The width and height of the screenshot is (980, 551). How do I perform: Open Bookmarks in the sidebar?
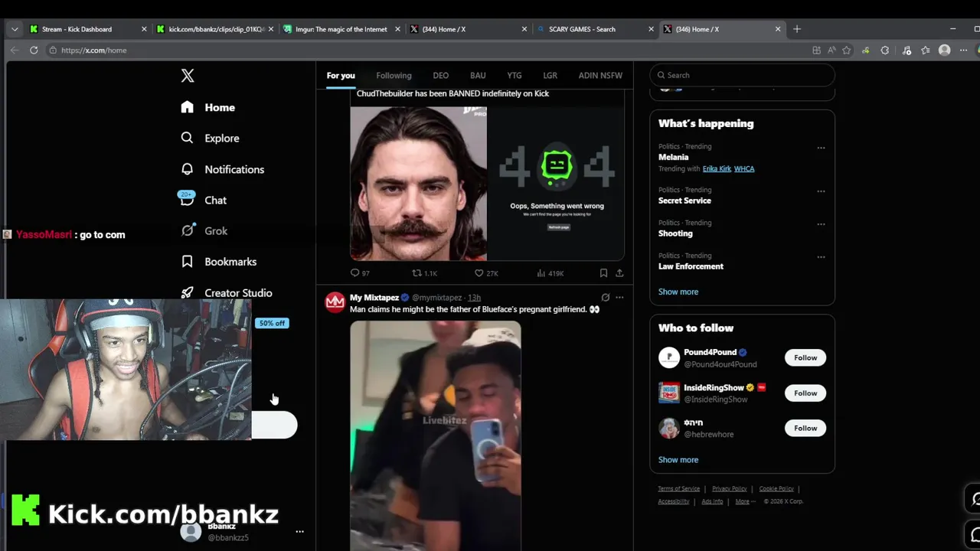(x=218, y=262)
